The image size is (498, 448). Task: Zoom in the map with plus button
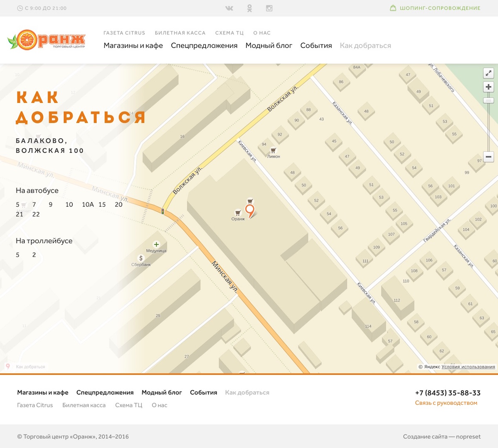(488, 87)
